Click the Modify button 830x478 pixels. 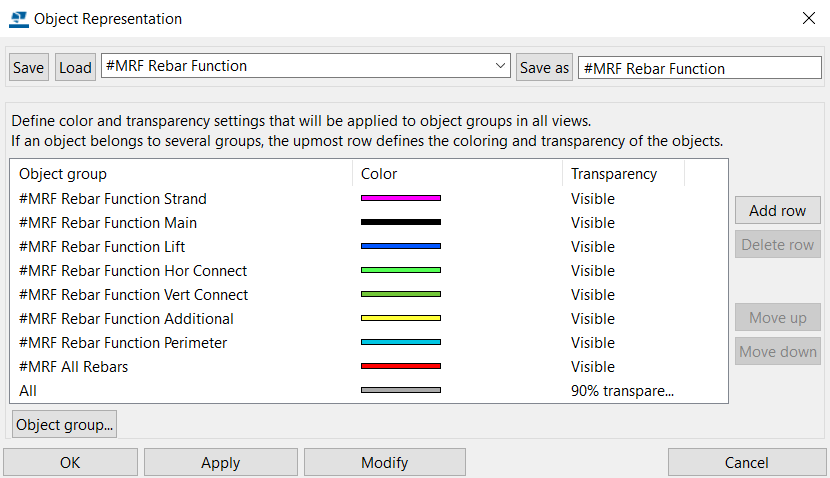384,462
